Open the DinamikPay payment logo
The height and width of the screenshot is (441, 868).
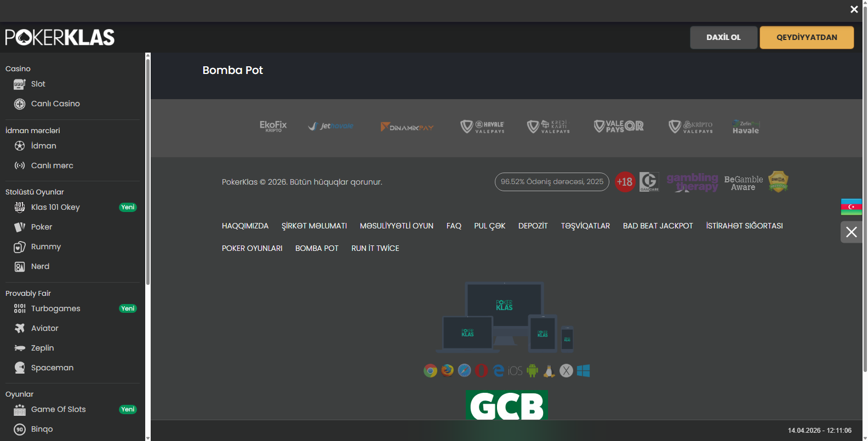tap(407, 127)
